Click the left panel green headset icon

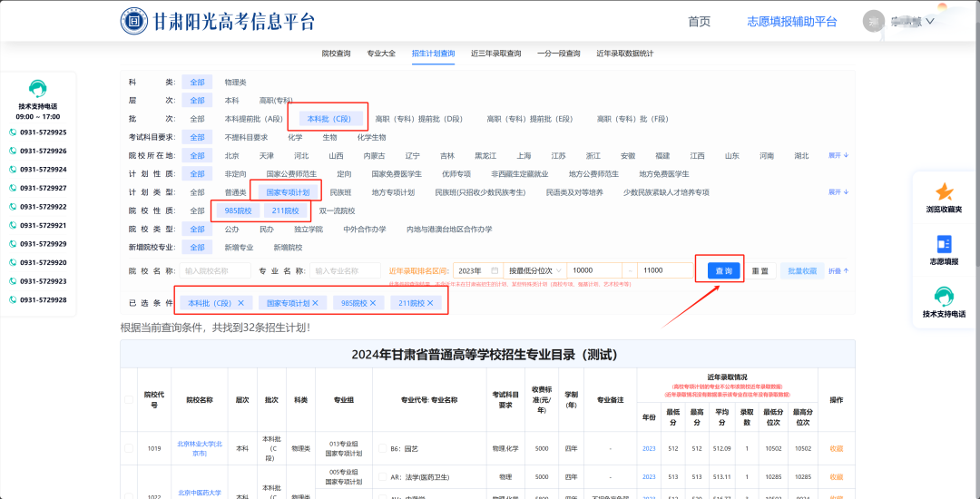pos(37,89)
